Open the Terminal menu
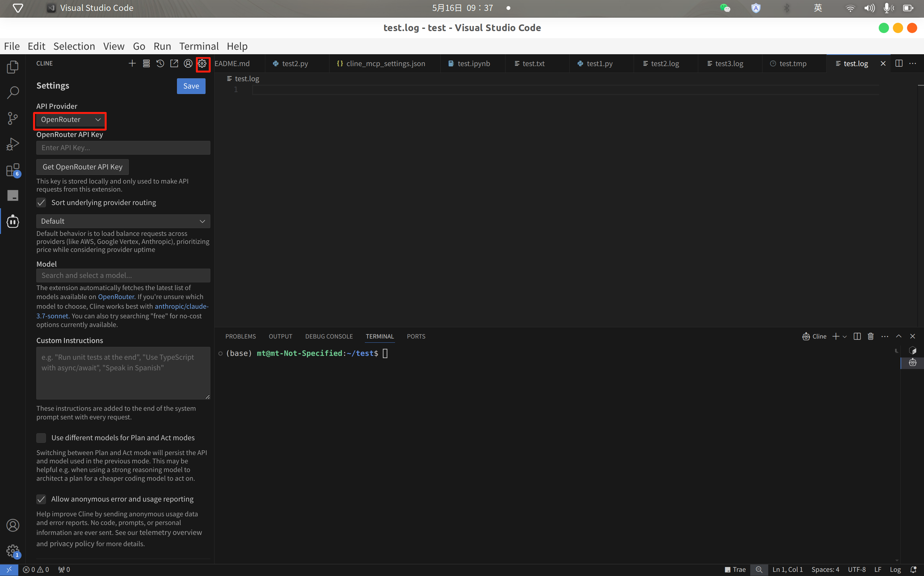924x576 pixels. click(x=198, y=46)
